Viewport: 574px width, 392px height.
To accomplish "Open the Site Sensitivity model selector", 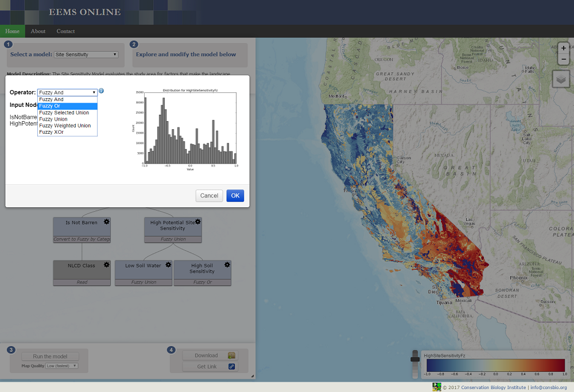I will (x=86, y=55).
